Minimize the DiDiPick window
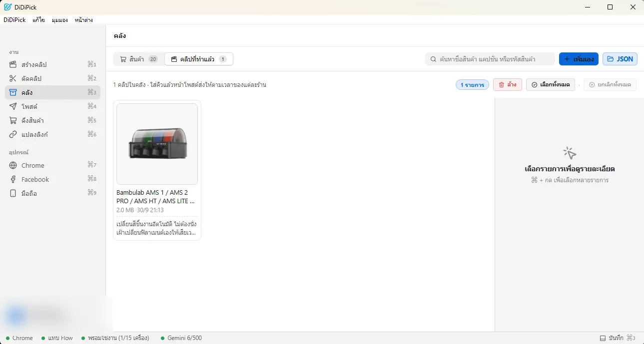The height and width of the screenshot is (344, 644). [x=587, y=7]
